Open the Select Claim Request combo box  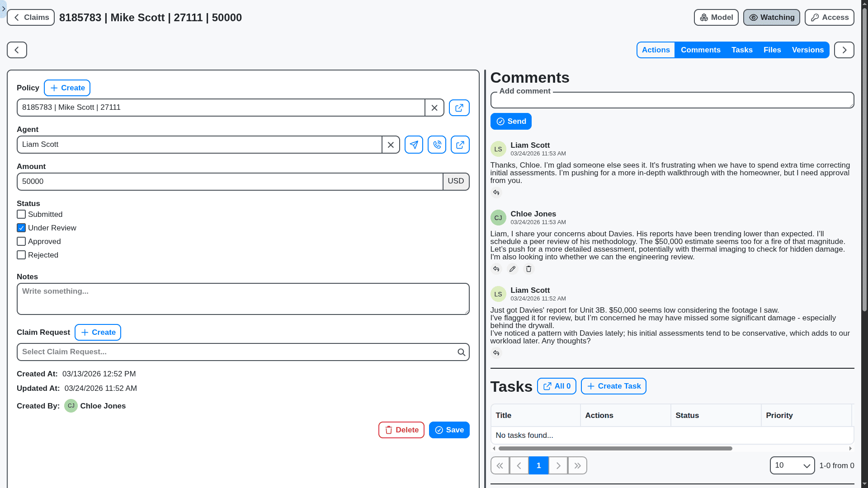235,352
